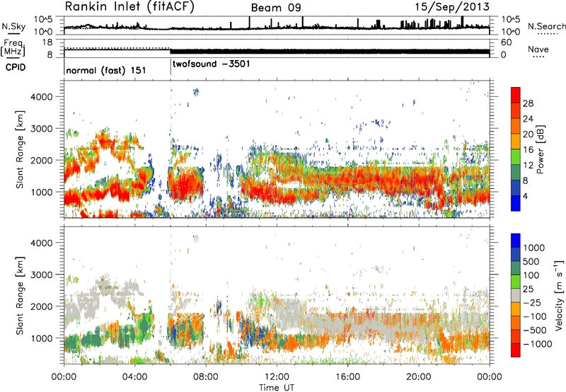Image resolution: width=566 pixels, height=392 pixels.
Task: Click the 'CPID' row label
Action: [x=16, y=67]
